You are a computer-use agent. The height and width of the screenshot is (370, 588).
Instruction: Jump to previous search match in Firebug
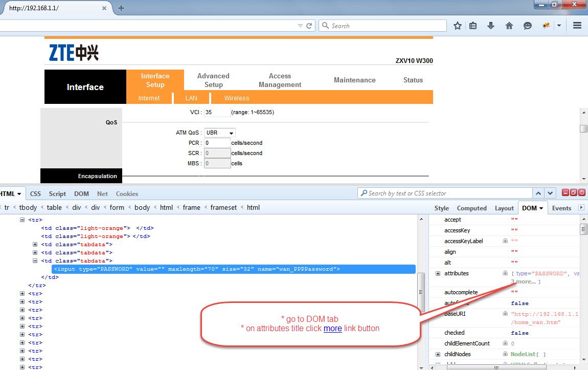tap(538, 193)
